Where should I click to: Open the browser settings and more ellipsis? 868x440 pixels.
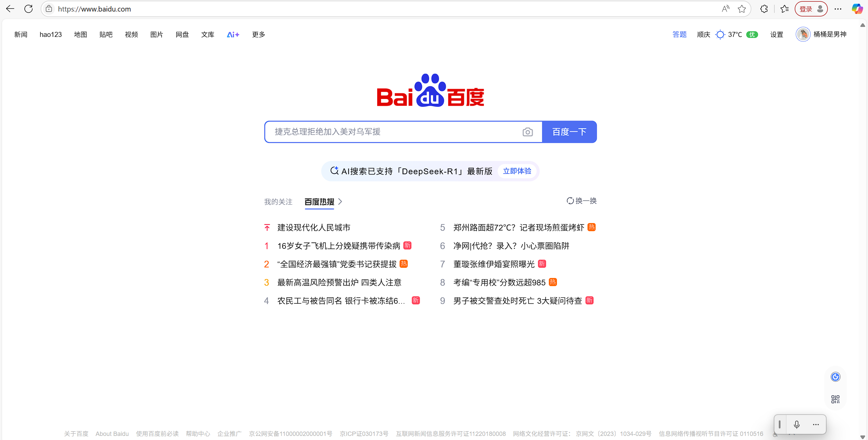pyautogui.click(x=838, y=9)
